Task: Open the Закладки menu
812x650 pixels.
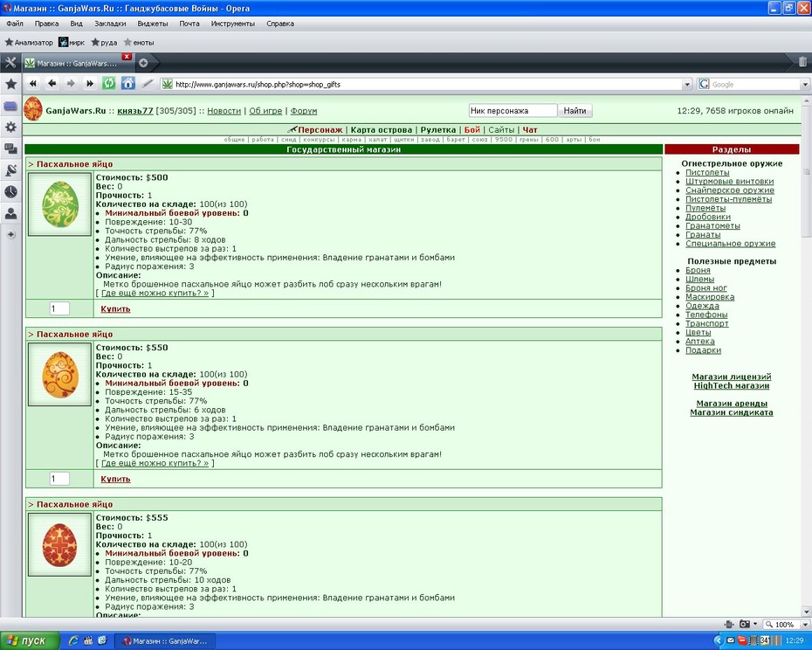Action: (110, 24)
